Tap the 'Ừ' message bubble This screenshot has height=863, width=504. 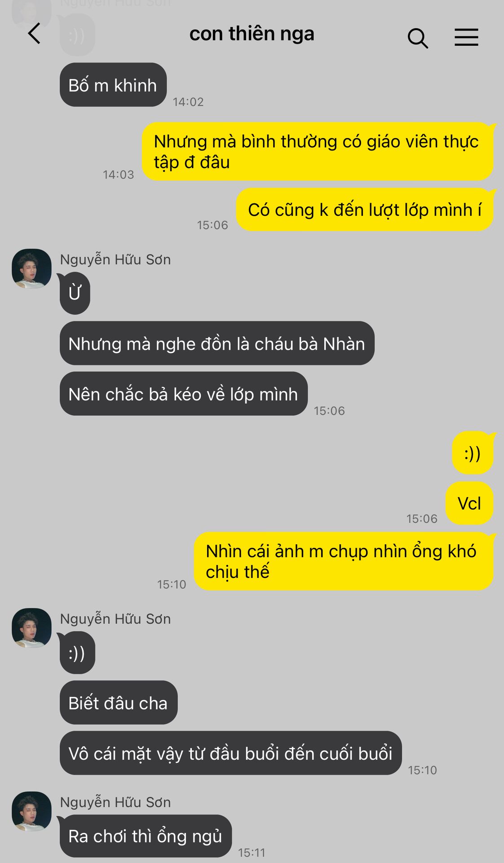[x=75, y=293]
